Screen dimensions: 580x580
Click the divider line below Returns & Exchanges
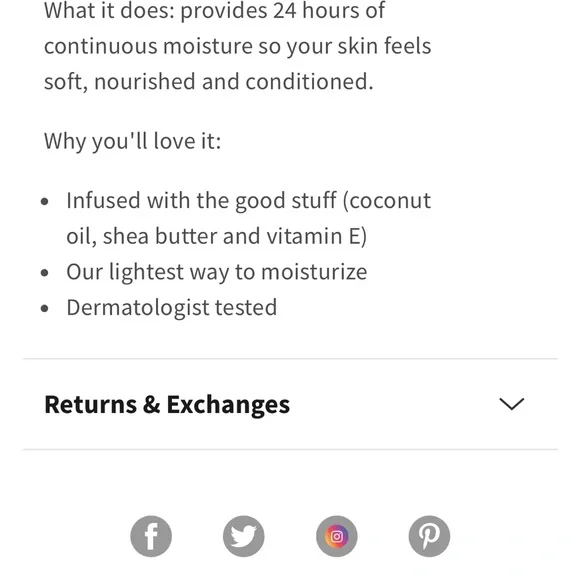point(290,449)
